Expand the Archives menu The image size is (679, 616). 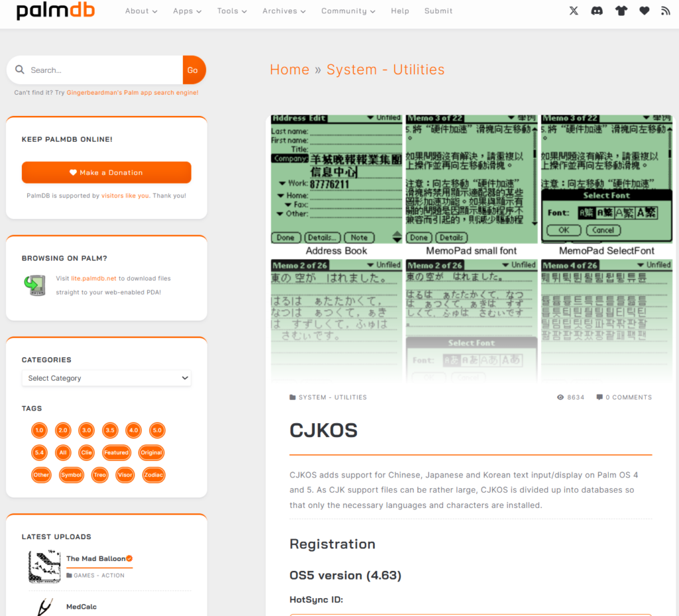tap(284, 11)
